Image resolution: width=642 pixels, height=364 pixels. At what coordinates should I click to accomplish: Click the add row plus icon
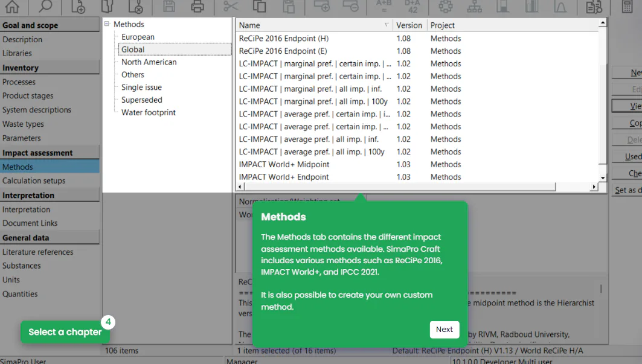tap(322, 6)
